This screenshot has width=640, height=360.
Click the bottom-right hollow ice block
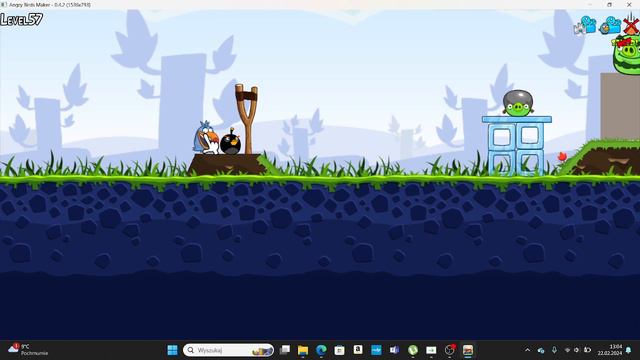tap(529, 163)
